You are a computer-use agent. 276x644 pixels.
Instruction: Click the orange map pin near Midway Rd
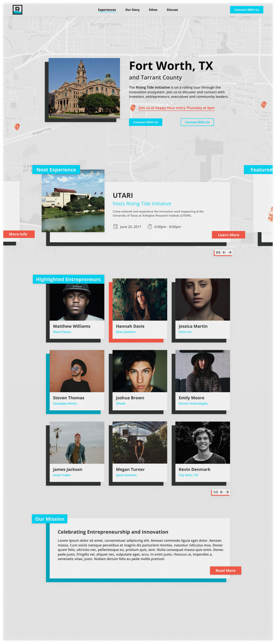pos(17,127)
